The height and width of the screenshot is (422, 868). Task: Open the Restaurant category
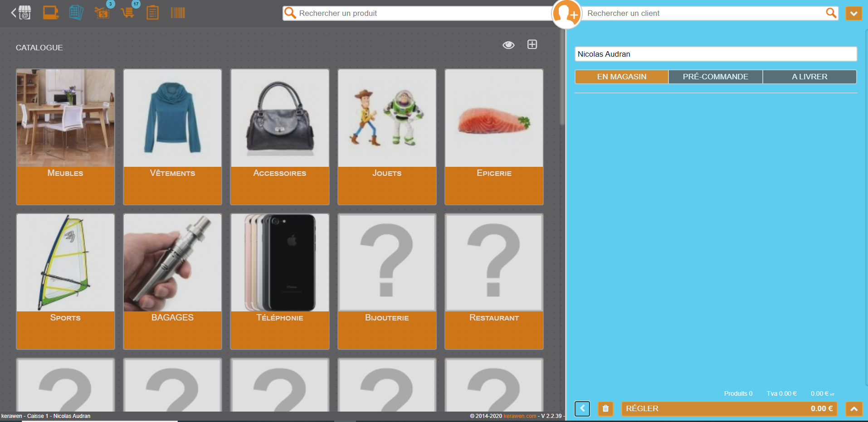[494, 281]
